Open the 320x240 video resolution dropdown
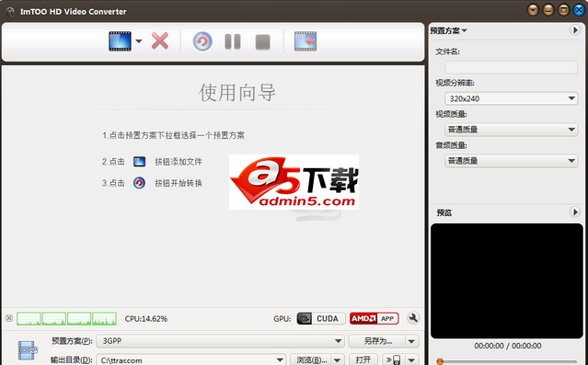Screen dimensions: 588x365 tap(511, 98)
